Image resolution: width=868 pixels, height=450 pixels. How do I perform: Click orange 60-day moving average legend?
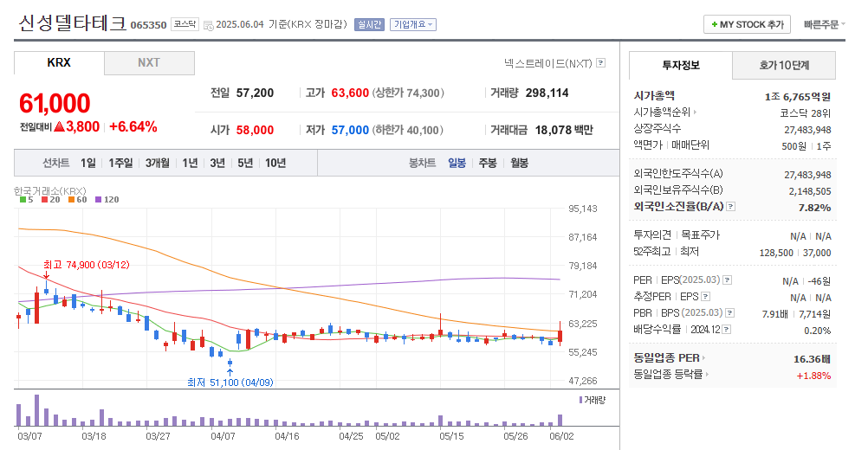click(77, 200)
